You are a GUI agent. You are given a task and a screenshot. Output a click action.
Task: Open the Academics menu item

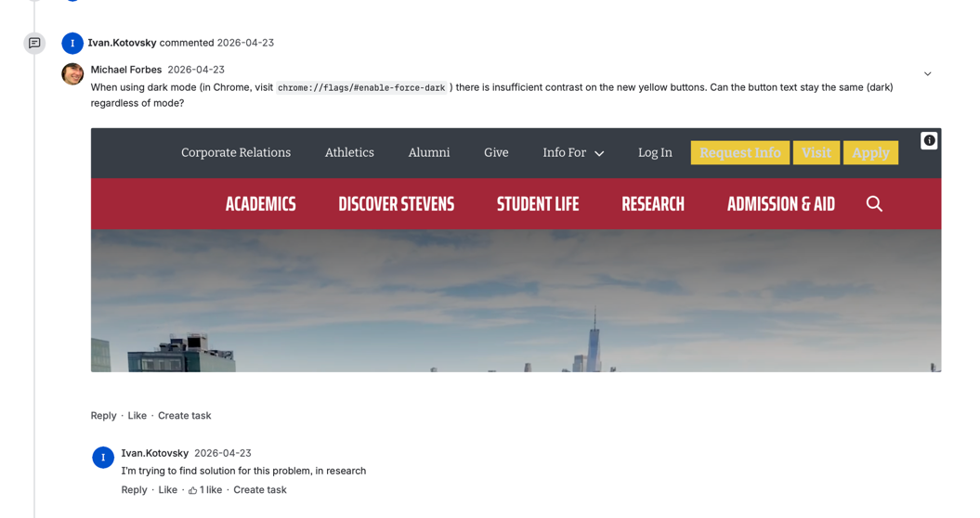pos(260,204)
